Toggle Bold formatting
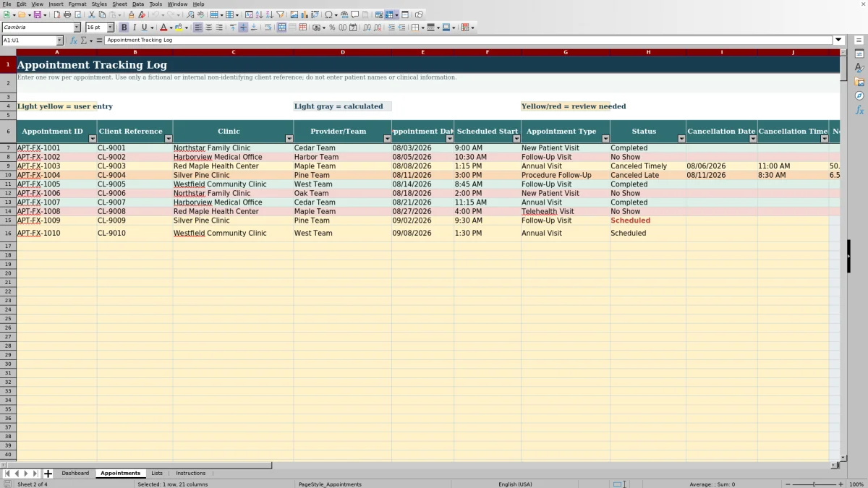 tap(124, 27)
